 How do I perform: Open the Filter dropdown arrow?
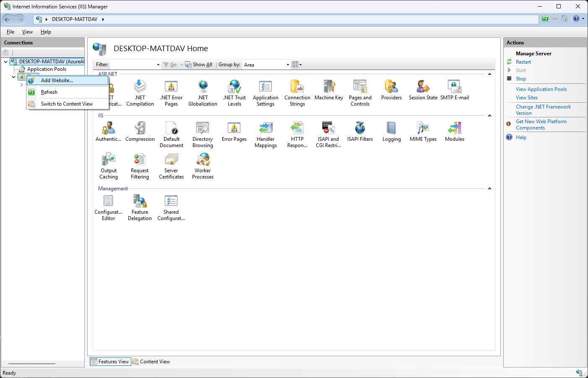point(158,65)
